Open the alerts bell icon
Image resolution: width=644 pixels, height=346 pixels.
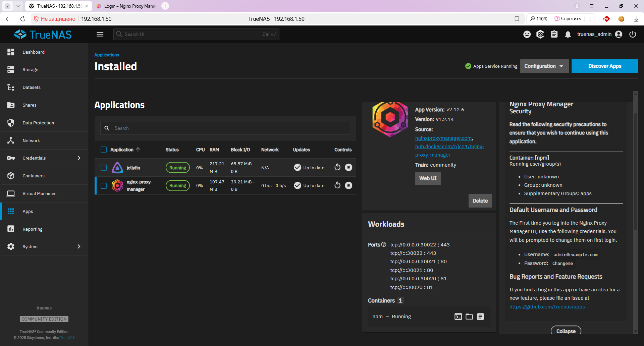[568, 34]
